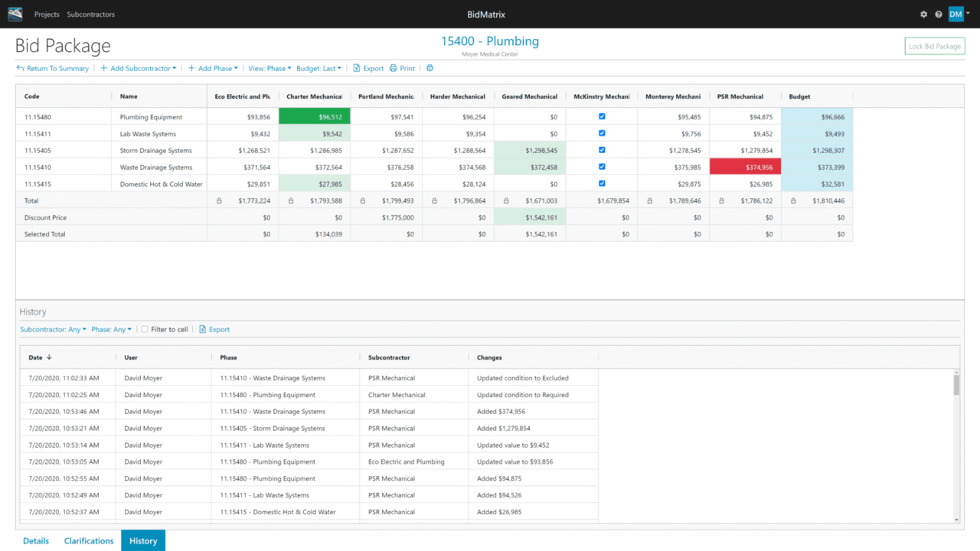Viewport: 980px width, 551px height.
Task: Export the bid package from top toolbar
Action: coord(368,68)
